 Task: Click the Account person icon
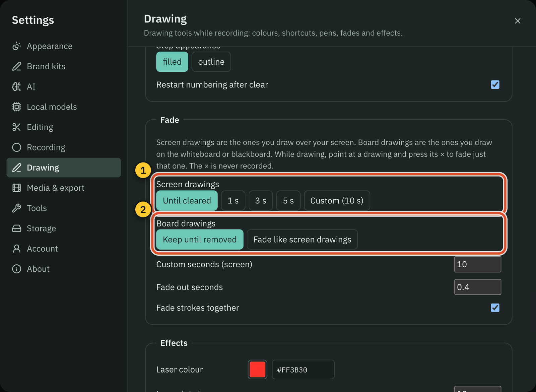(x=17, y=249)
